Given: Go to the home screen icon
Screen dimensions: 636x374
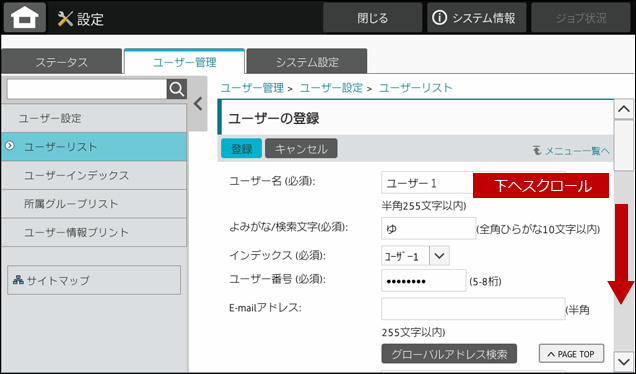Looking at the screenshot, I should point(25,18).
